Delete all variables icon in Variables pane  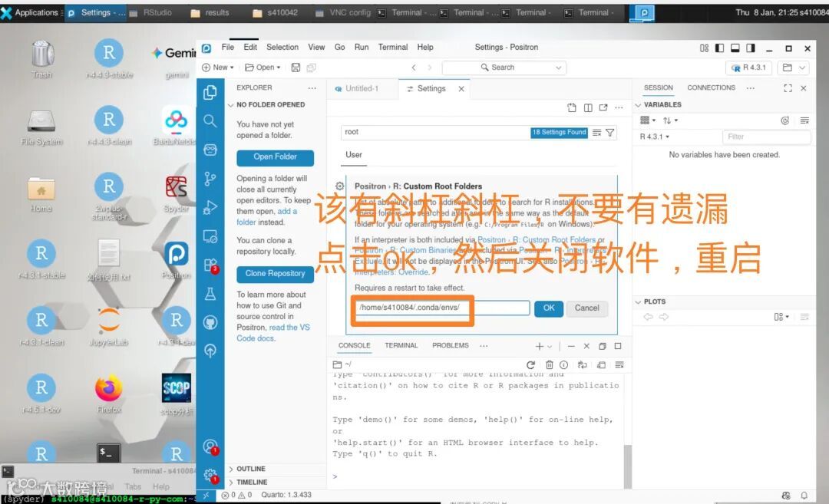tap(804, 120)
